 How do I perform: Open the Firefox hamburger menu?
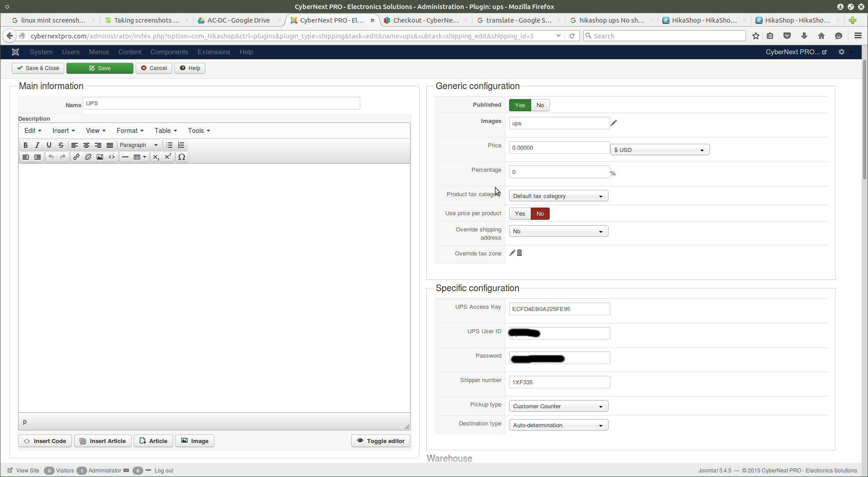[x=858, y=36]
